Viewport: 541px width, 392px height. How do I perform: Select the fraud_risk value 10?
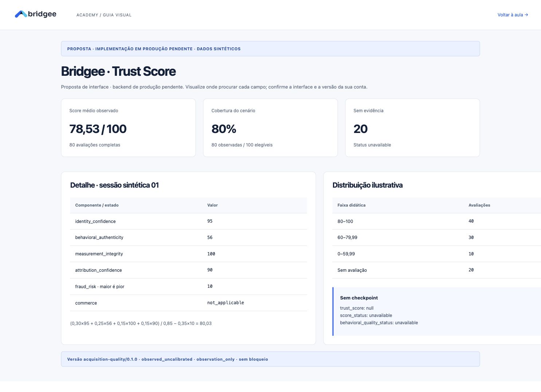pos(210,286)
